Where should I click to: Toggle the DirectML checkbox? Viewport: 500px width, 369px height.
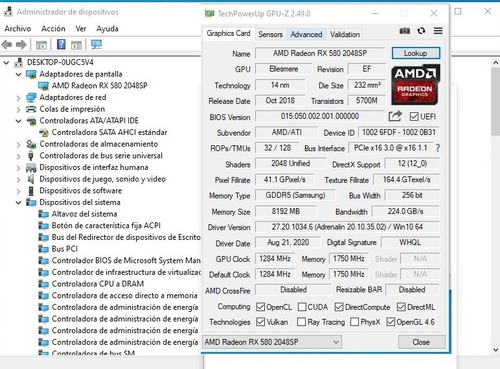click(401, 307)
